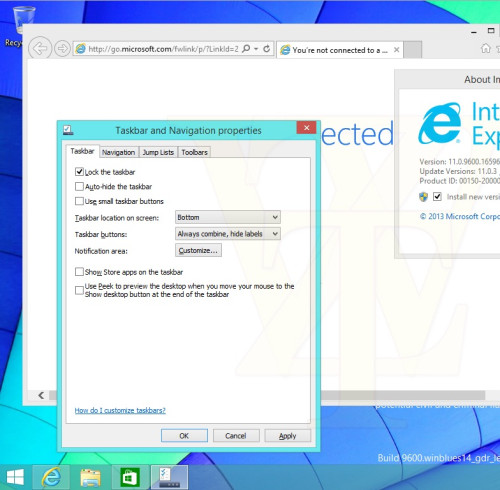Open address bar autocomplete dropdown arrow
This screenshot has width=500, height=490.
pyautogui.click(x=256, y=49)
